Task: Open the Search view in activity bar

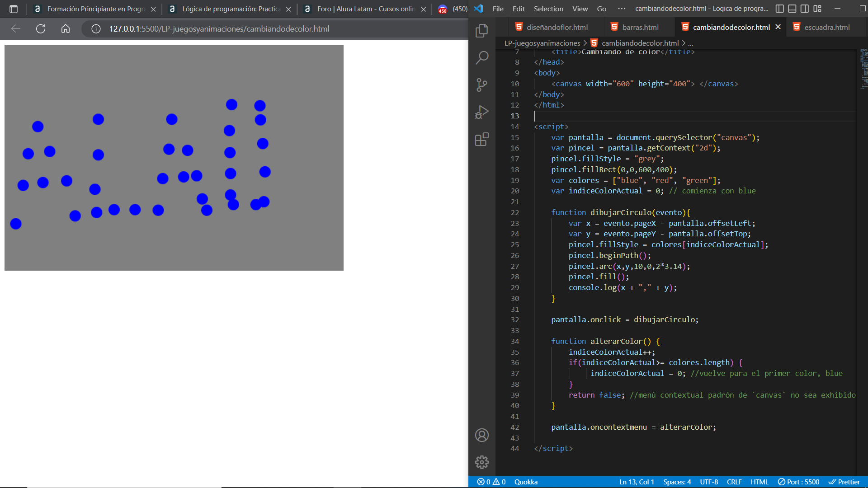Action: pos(482,57)
